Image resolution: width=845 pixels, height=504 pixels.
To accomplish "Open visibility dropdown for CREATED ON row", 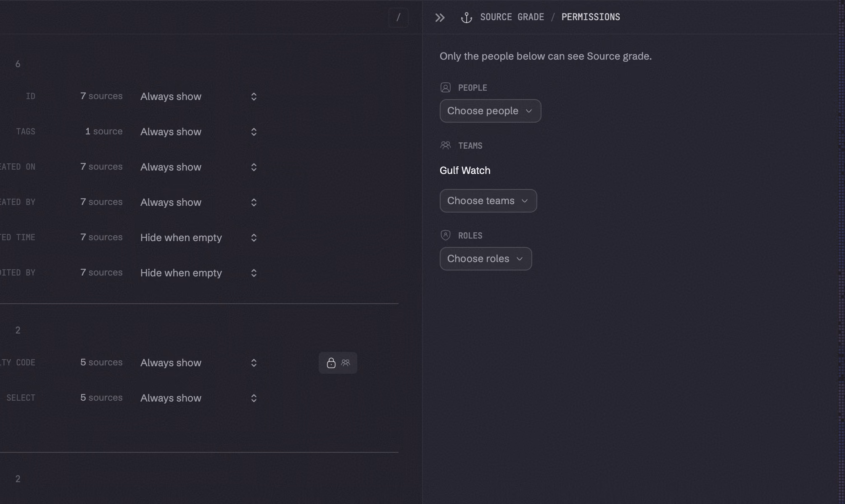I will click(198, 167).
